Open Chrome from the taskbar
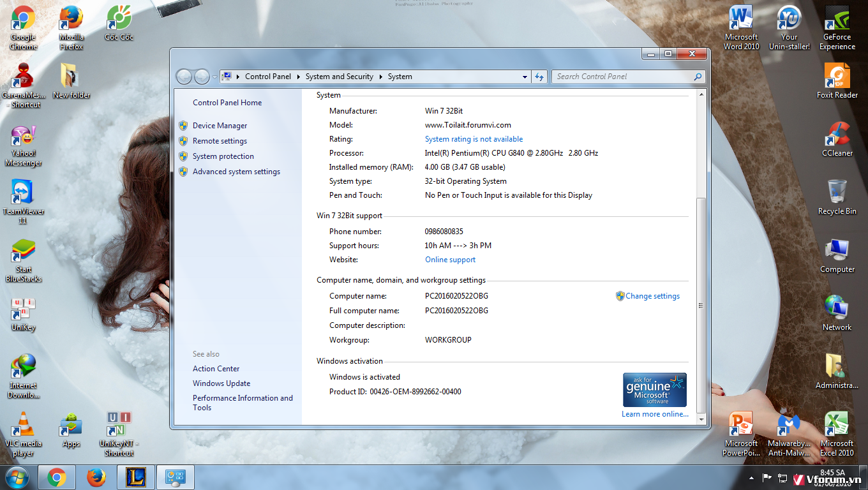868x490 pixels. (x=56, y=477)
